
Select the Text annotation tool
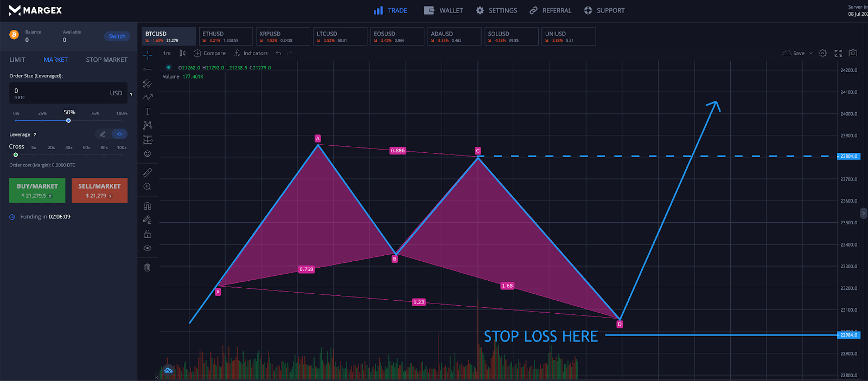coord(148,112)
